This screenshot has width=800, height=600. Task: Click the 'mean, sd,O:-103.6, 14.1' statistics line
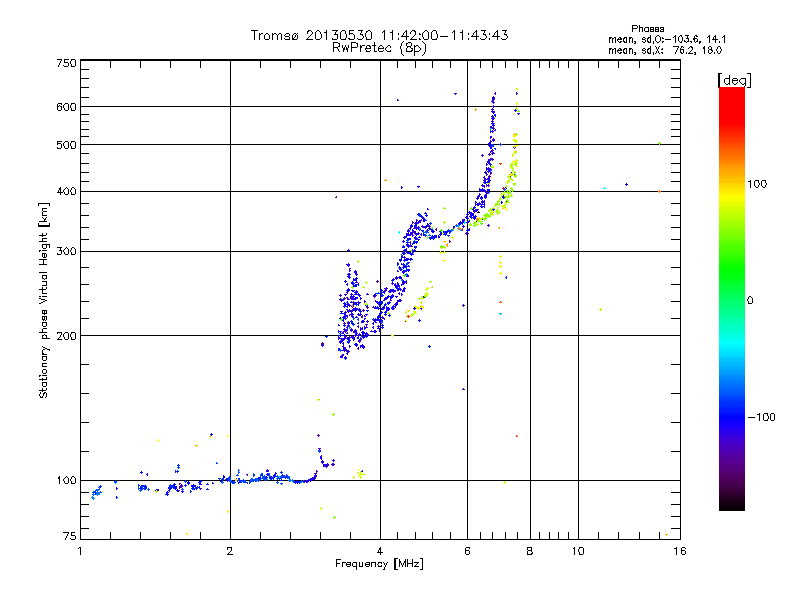667,39
